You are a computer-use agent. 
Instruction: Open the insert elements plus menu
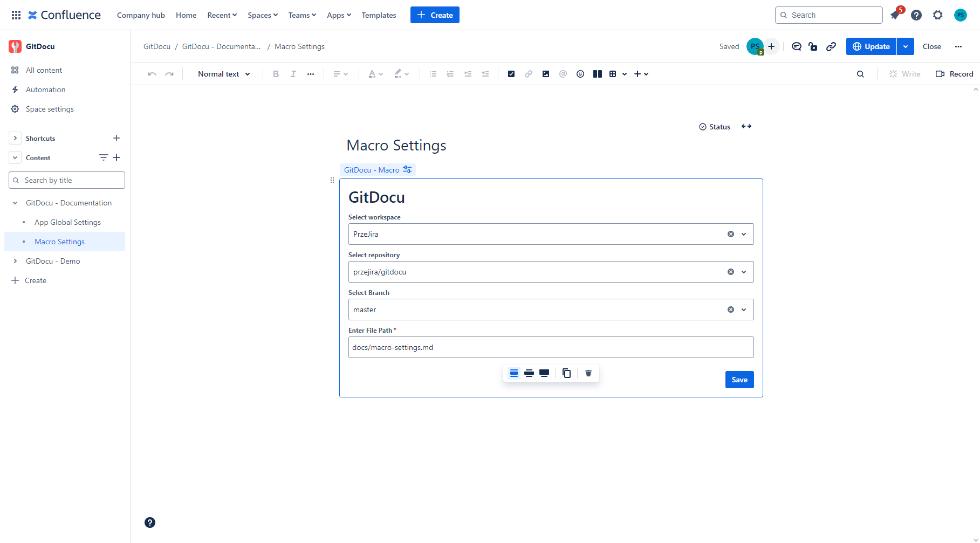coord(641,74)
